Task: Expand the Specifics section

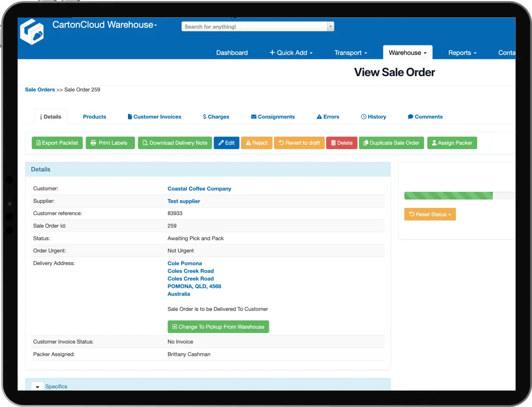Action: [37, 386]
